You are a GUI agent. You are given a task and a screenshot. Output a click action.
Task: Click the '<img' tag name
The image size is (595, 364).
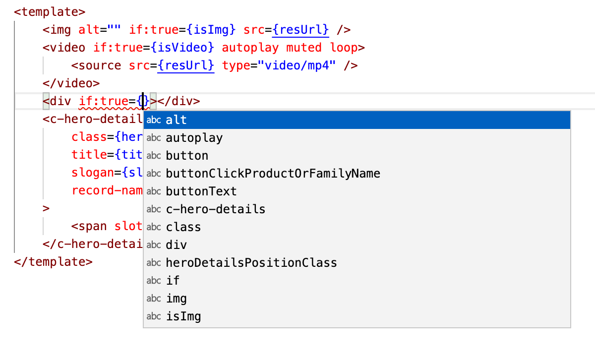[57, 30]
